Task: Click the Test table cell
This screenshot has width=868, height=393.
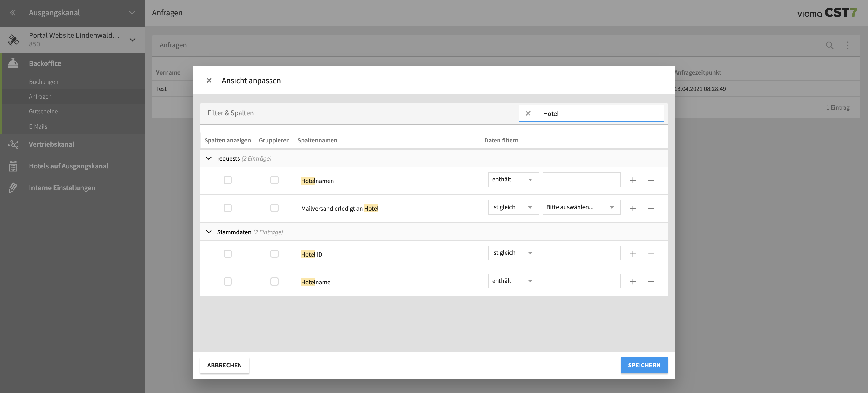Action: 161,89
